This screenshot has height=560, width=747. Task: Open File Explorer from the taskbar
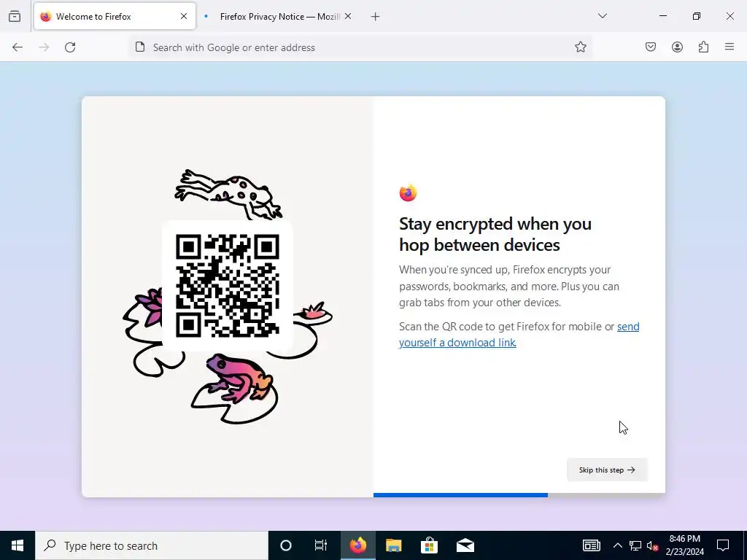[393, 545]
